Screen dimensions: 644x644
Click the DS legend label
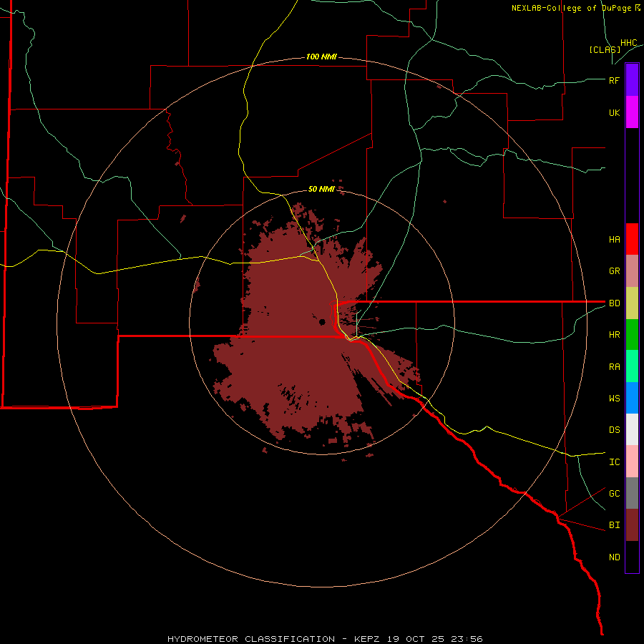tap(614, 430)
